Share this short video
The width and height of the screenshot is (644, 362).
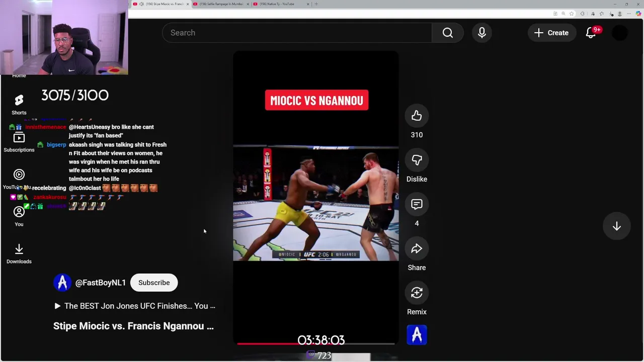[x=417, y=248]
